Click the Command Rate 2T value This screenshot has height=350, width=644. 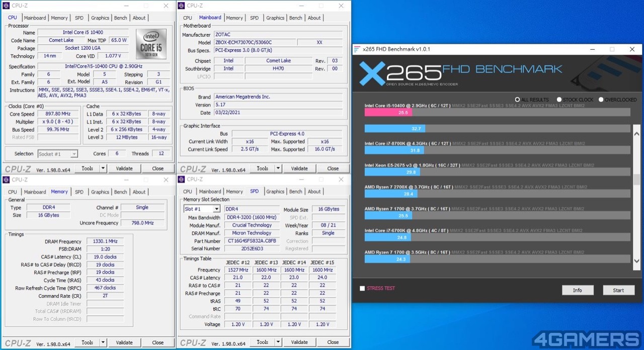105,296
